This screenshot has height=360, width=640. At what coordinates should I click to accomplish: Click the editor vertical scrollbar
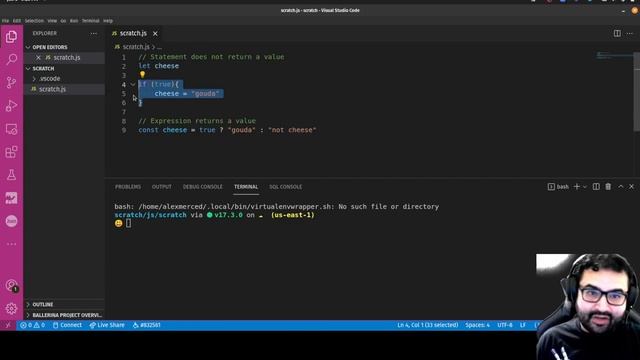click(637, 91)
